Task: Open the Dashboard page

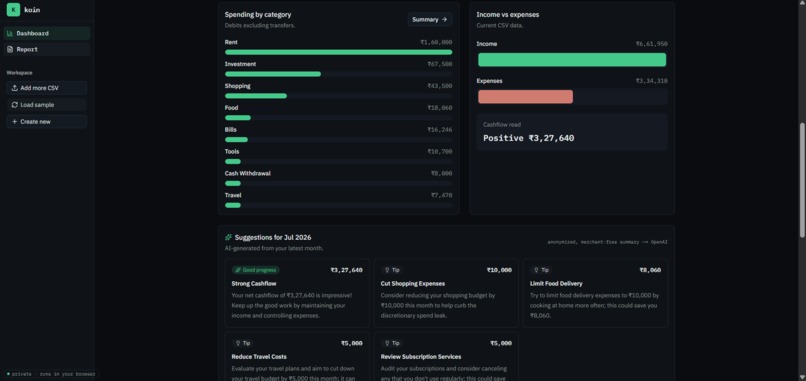Action: click(x=47, y=33)
